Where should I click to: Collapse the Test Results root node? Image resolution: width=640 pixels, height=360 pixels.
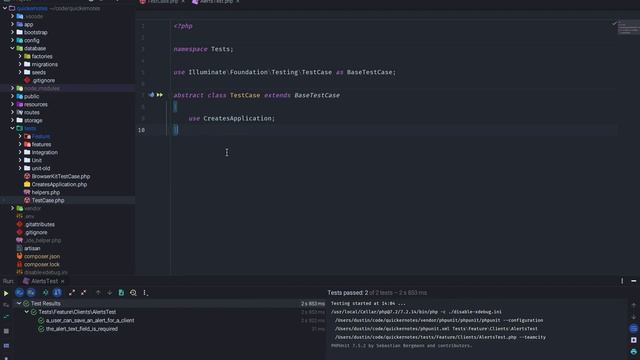pyautogui.click(x=19, y=304)
